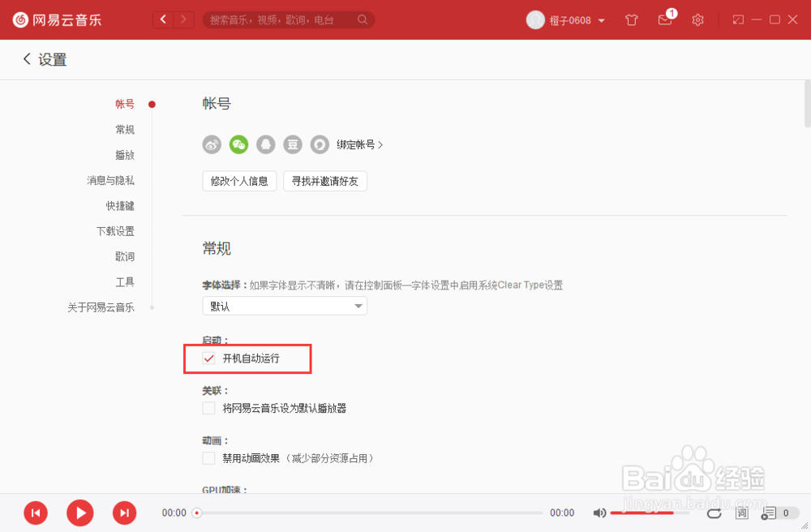Click the green WeChat binding icon
The width and height of the screenshot is (811, 532).
238,144
